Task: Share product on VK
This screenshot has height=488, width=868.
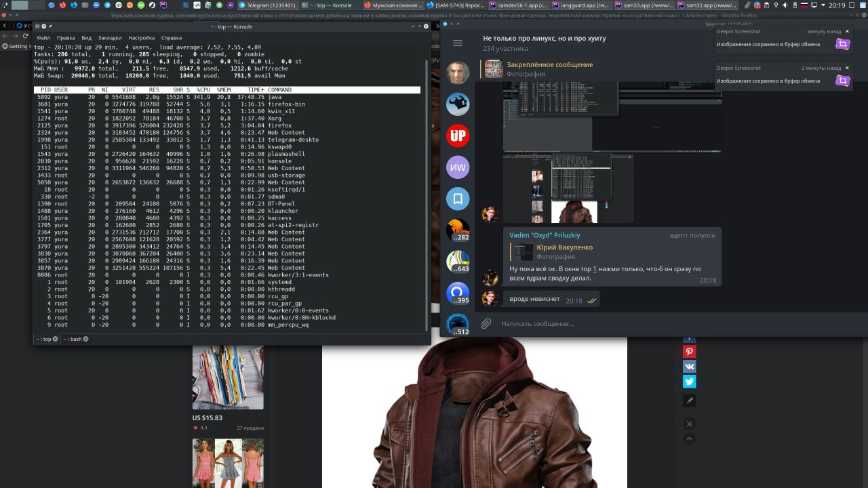Action: (689, 367)
